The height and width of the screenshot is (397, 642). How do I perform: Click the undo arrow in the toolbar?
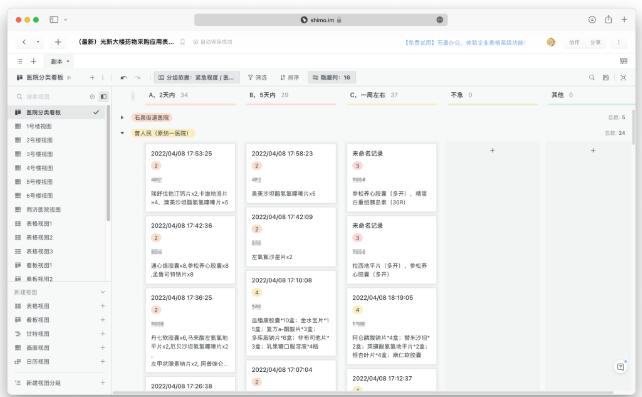(x=124, y=77)
